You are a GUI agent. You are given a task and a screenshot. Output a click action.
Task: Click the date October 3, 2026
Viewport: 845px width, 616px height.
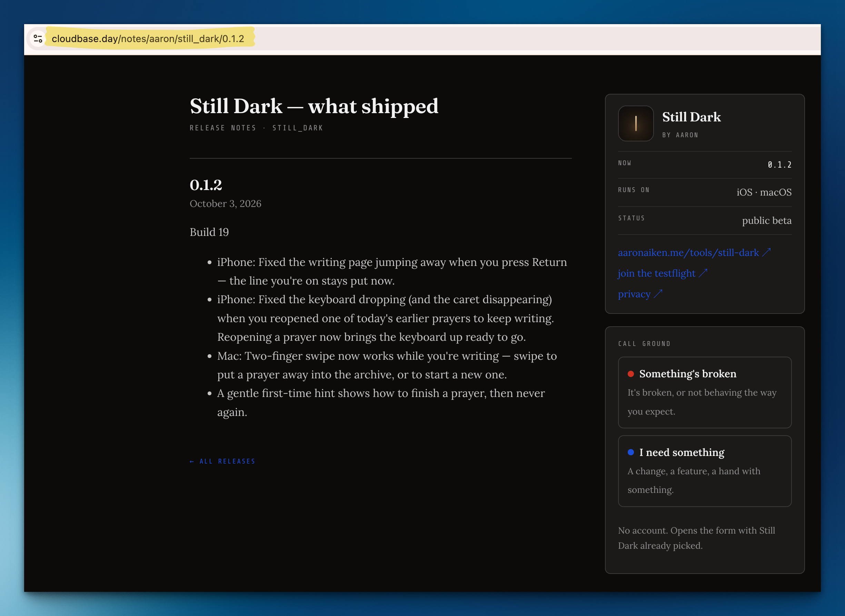tap(225, 203)
